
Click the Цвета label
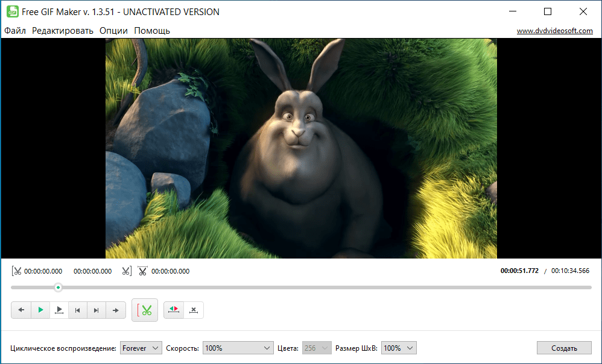[288, 348]
